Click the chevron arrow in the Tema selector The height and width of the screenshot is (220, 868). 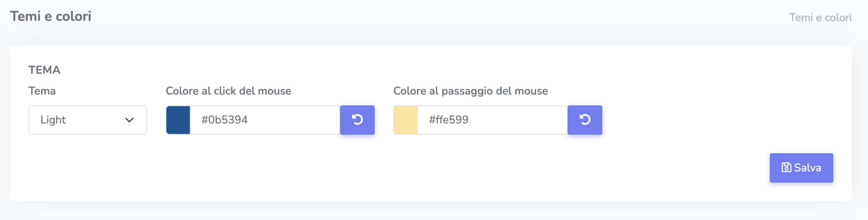(x=129, y=120)
